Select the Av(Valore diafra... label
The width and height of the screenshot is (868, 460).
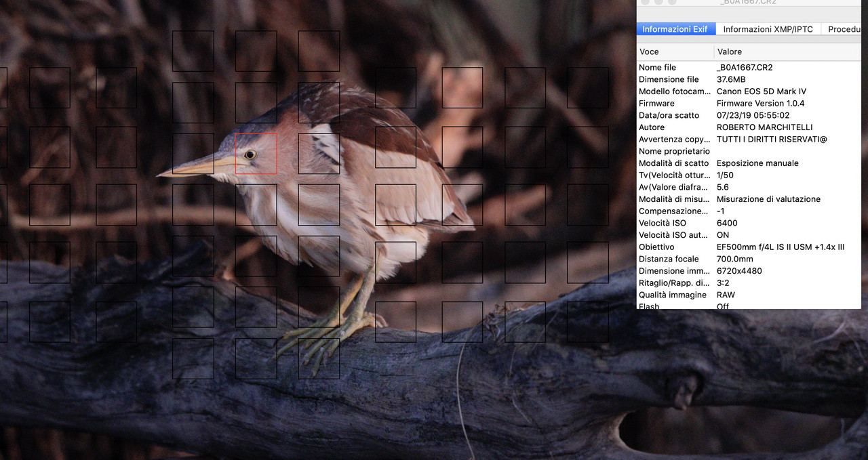click(x=675, y=187)
